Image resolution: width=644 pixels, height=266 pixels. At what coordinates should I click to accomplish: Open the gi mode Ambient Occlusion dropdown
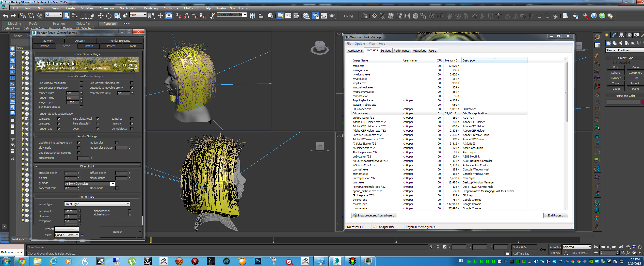pos(90,184)
